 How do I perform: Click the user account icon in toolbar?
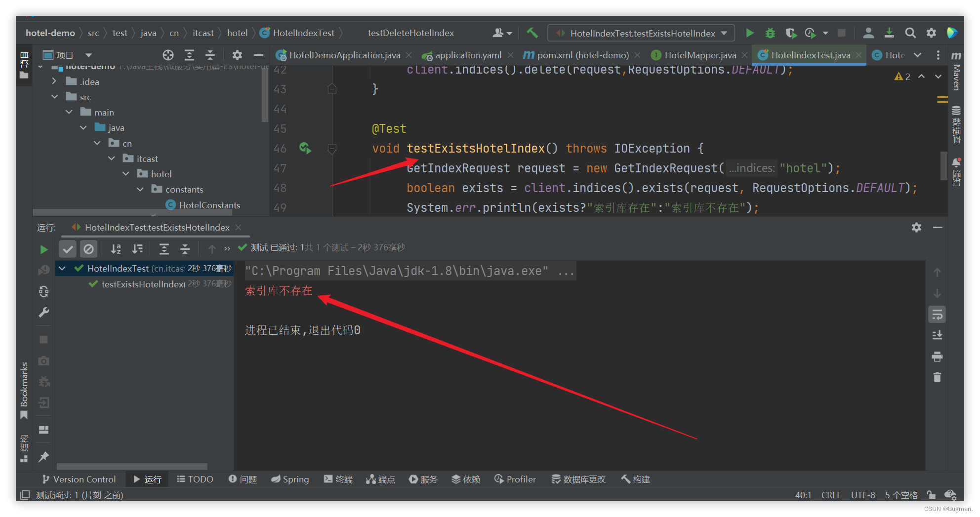point(868,33)
